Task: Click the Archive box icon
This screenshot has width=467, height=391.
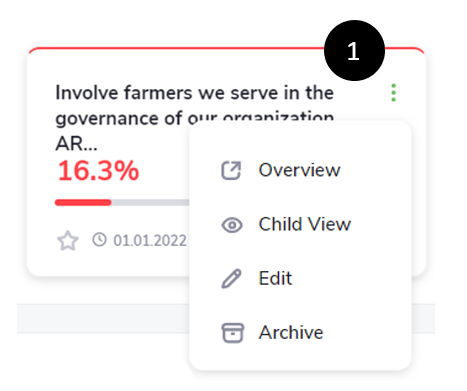Action: coord(232,333)
